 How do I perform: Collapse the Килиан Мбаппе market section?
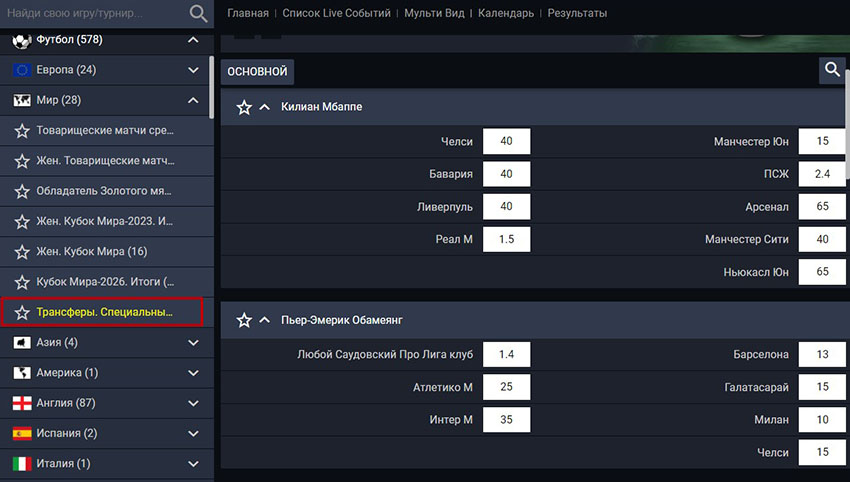coord(265,107)
